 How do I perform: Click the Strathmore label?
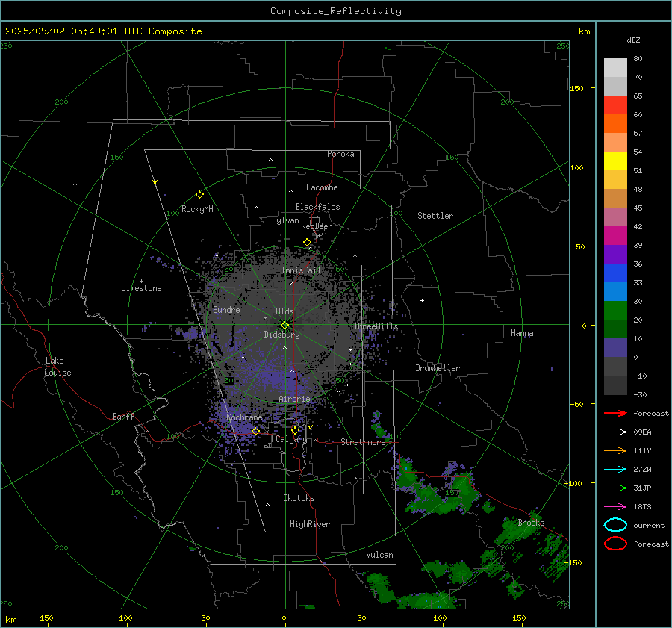point(363,442)
